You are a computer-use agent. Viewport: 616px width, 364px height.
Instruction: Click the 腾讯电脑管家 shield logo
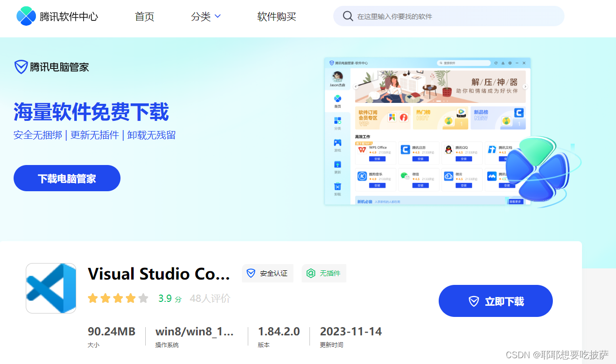tap(21, 67)
